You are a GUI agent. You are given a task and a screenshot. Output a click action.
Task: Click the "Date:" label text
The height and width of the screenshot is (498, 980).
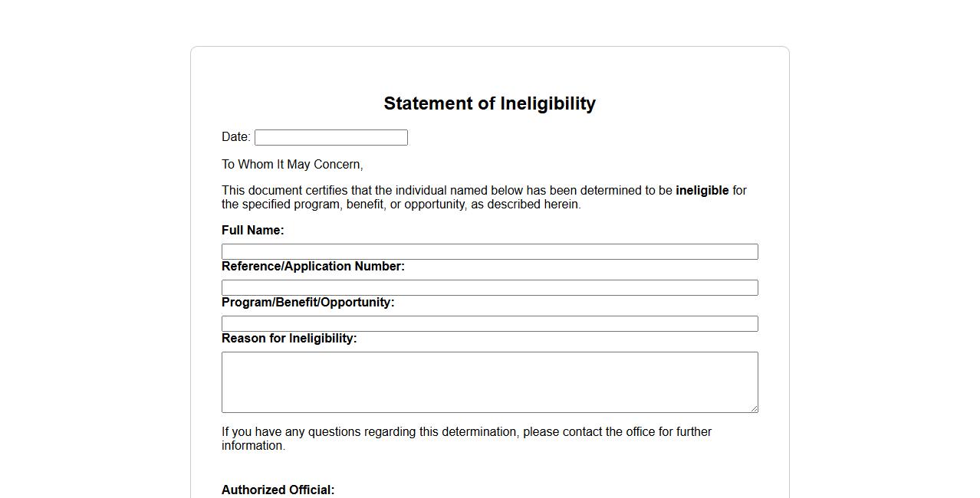tap(235, 137)
